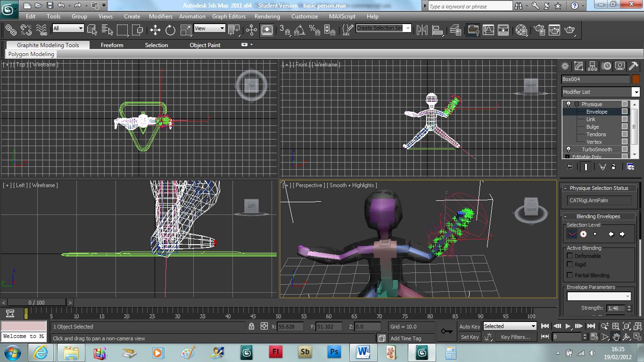
Task: Open the Hierarchy command panel tab
Action: tap(592, 66)
